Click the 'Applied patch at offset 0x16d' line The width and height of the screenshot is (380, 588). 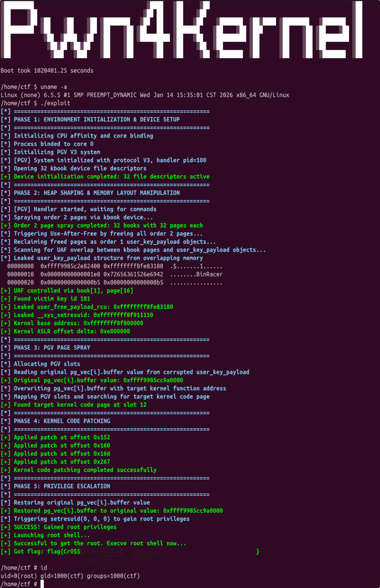pyautogui.click(x=62, y=454)
